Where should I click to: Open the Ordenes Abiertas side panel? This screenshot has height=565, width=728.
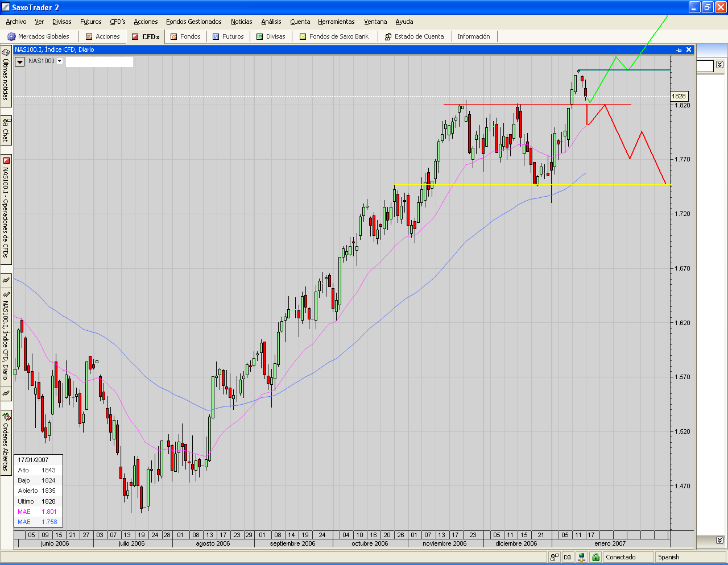point(6,442)
